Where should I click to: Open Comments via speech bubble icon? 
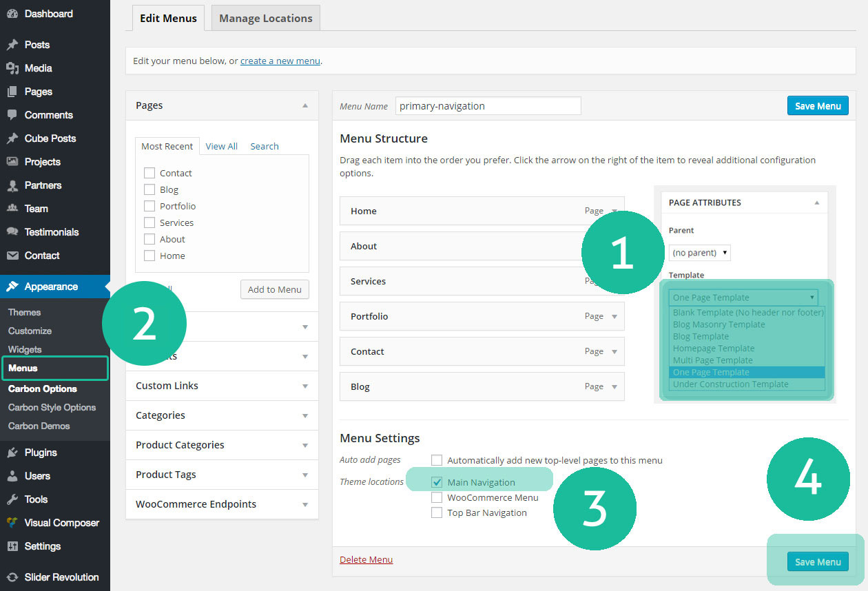12,115
